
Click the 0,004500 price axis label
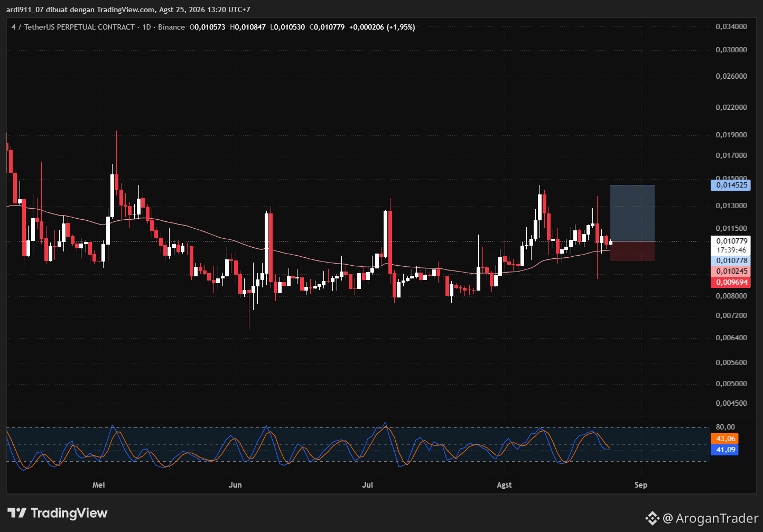coord(731,403)
